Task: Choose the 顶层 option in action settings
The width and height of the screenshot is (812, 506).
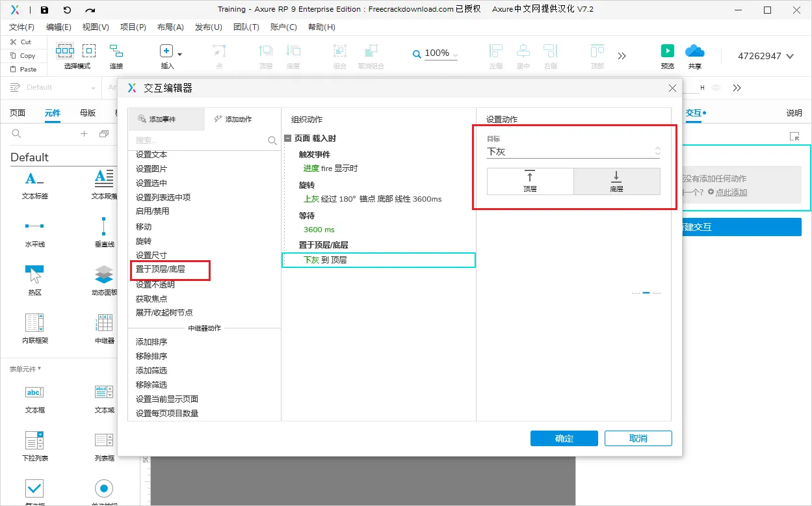Action: 530,181
